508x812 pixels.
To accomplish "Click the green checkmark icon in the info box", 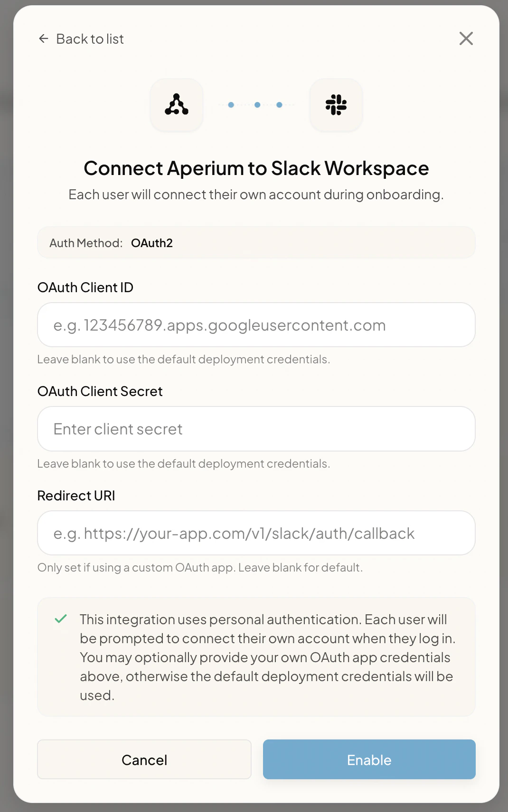I will coord(61,619).
